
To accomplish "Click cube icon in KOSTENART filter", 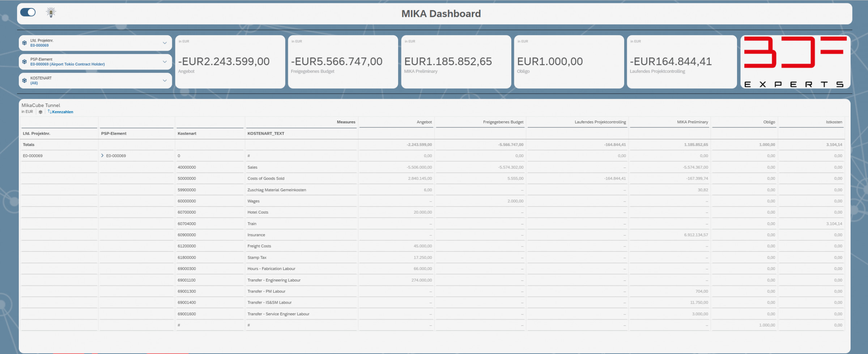I will (25, 80).
